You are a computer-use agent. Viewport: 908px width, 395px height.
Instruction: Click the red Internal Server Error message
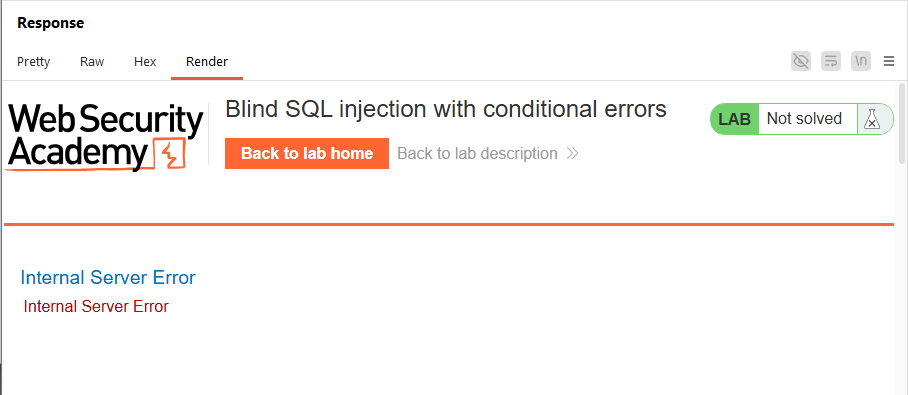[x=96, y=306]
